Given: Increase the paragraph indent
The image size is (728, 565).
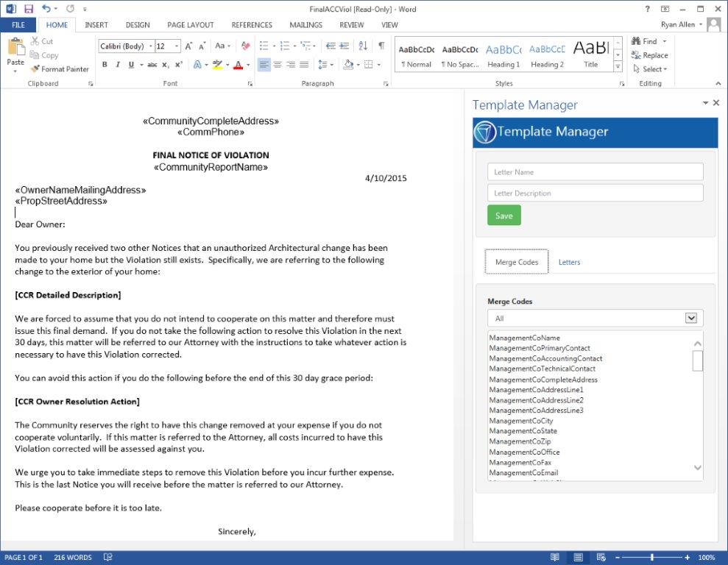Looking at the screenshot, I should coord(344,46).
